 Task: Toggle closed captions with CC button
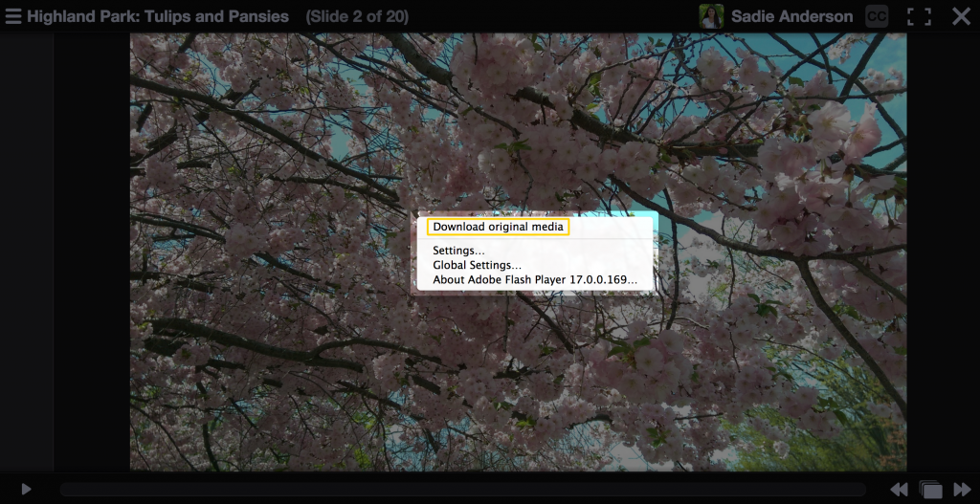tap(877, 16)
